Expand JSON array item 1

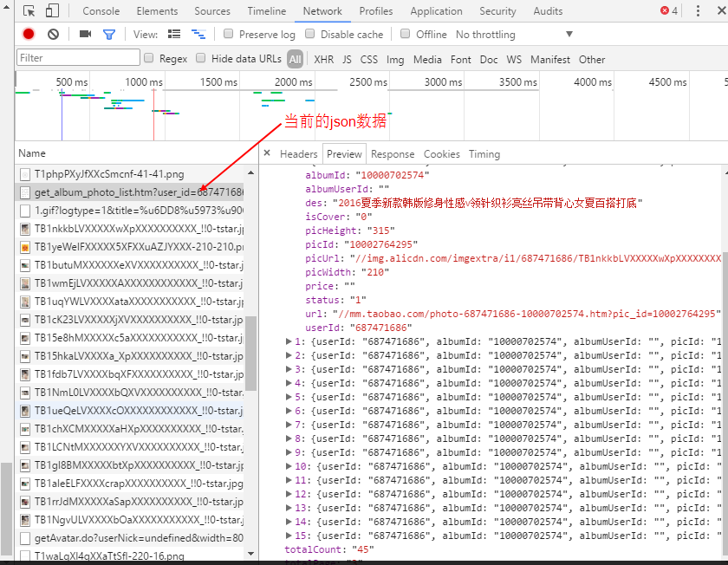click(x=289, y=341)
